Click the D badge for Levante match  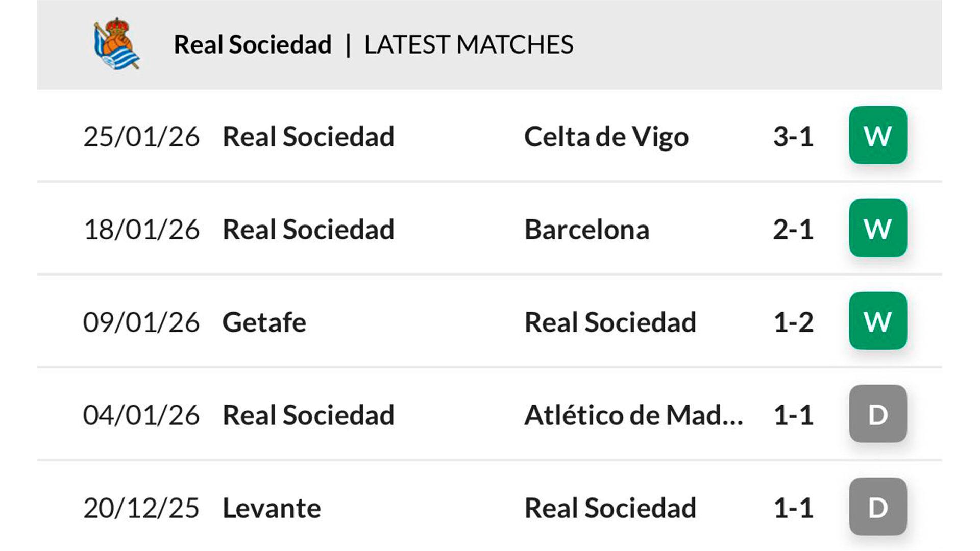877,507
